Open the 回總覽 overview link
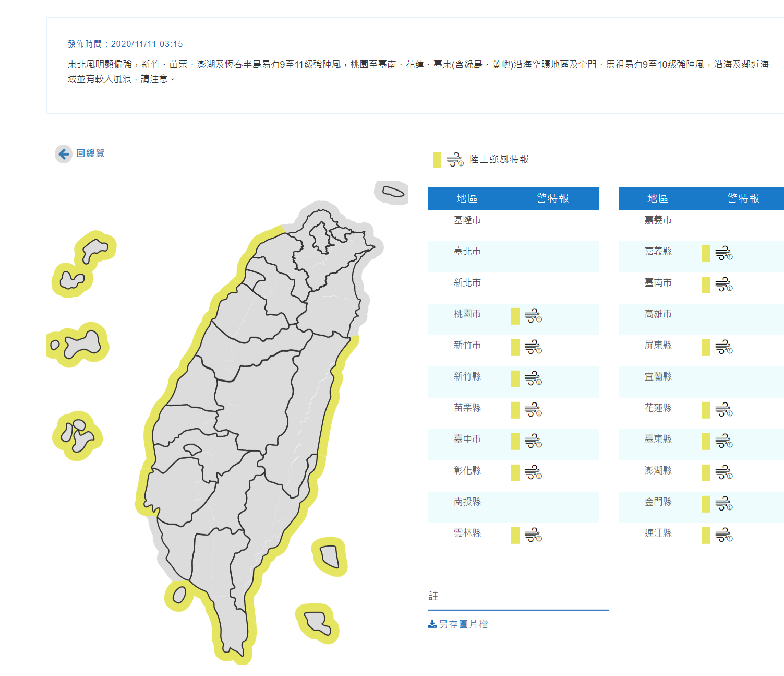 click(x=90, y=153)
